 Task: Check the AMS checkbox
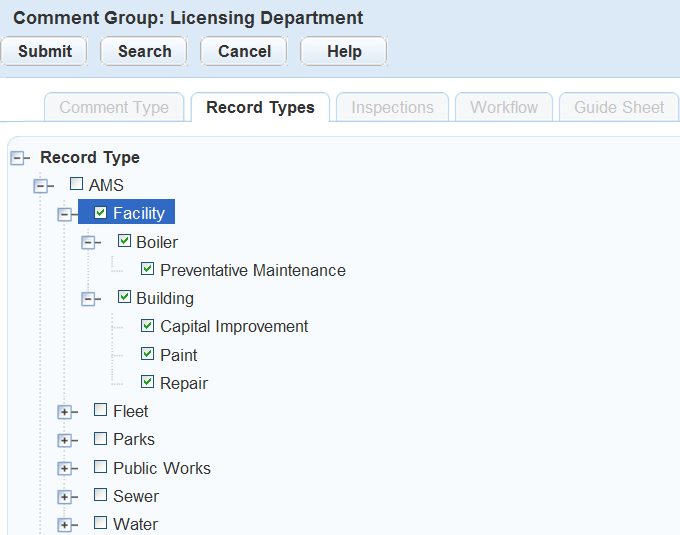[x=76, y=184]
